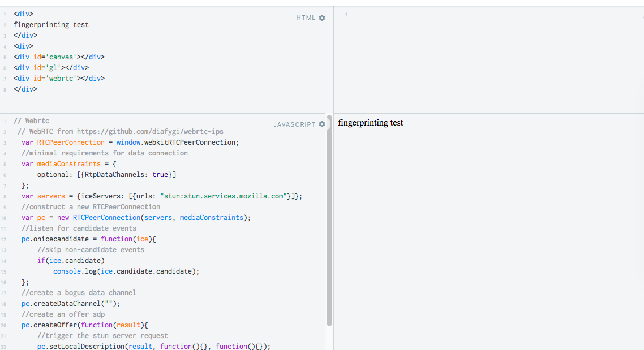644x350 pixels.
Task: Click the JAVASCRIPT panel label
Action: [x=294, y=124]
